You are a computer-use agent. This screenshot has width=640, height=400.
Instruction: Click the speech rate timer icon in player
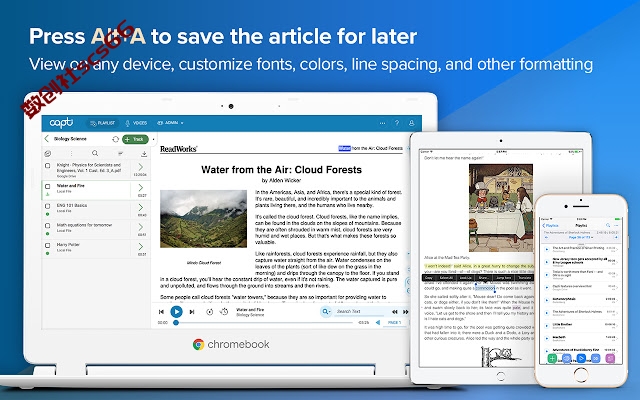(x=224, y=312)
